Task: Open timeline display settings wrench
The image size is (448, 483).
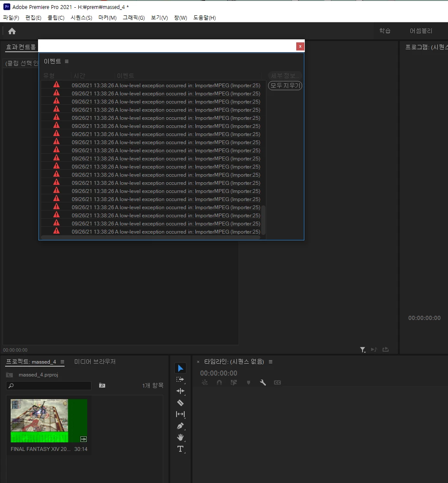Action: (263, 382)
